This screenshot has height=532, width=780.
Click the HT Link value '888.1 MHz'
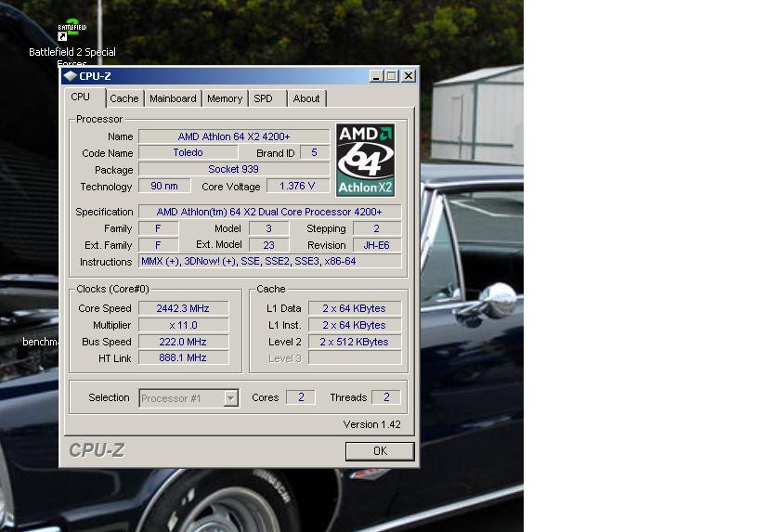(x=183, y=357)
